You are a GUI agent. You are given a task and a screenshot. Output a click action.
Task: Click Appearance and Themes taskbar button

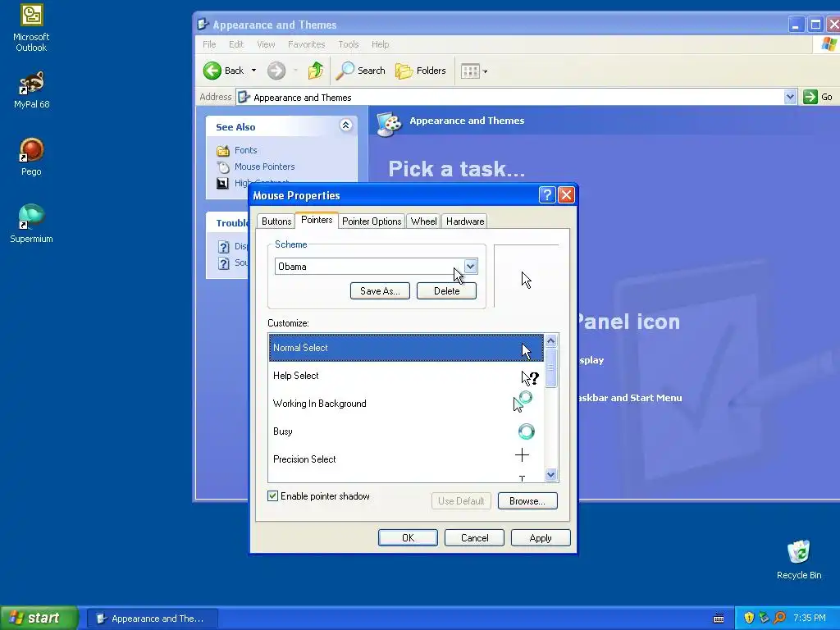pyautogui.click(x=153, y=619)
